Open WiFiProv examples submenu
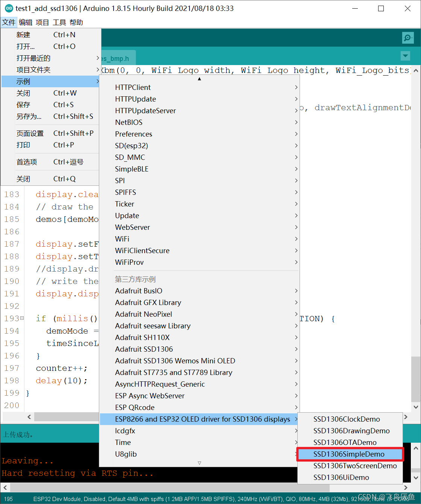 click(199, 262)
